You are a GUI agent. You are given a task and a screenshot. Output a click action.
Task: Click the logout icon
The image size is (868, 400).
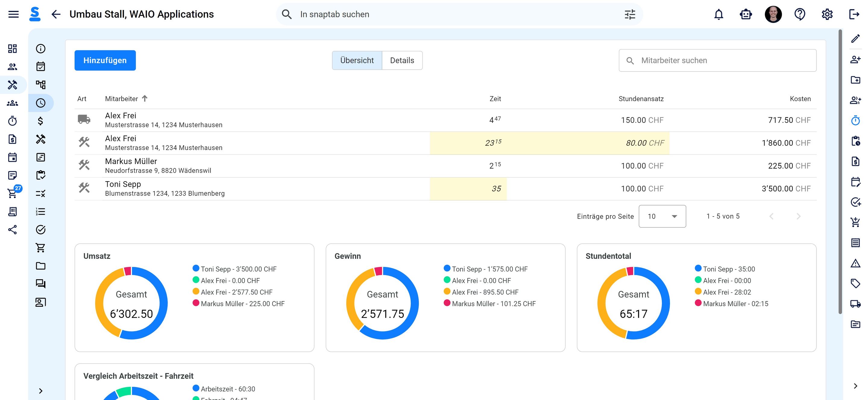pos(854,14)
